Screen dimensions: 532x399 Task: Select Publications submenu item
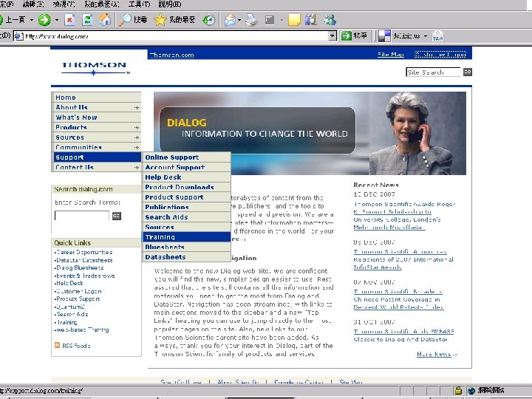pyautogui.click(x=186, y=207)
